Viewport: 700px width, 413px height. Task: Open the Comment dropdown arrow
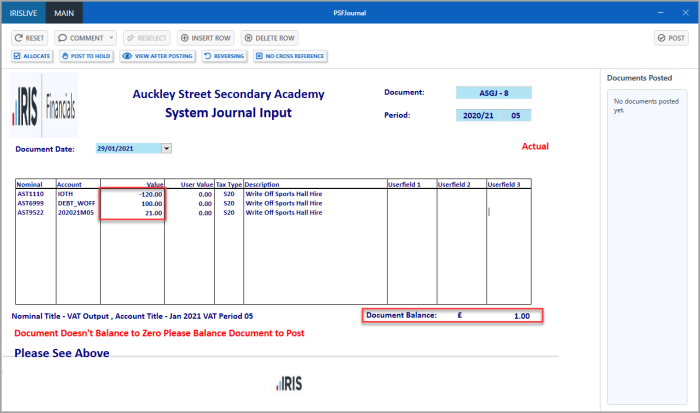pyautogui.click(x=110, y=38)
